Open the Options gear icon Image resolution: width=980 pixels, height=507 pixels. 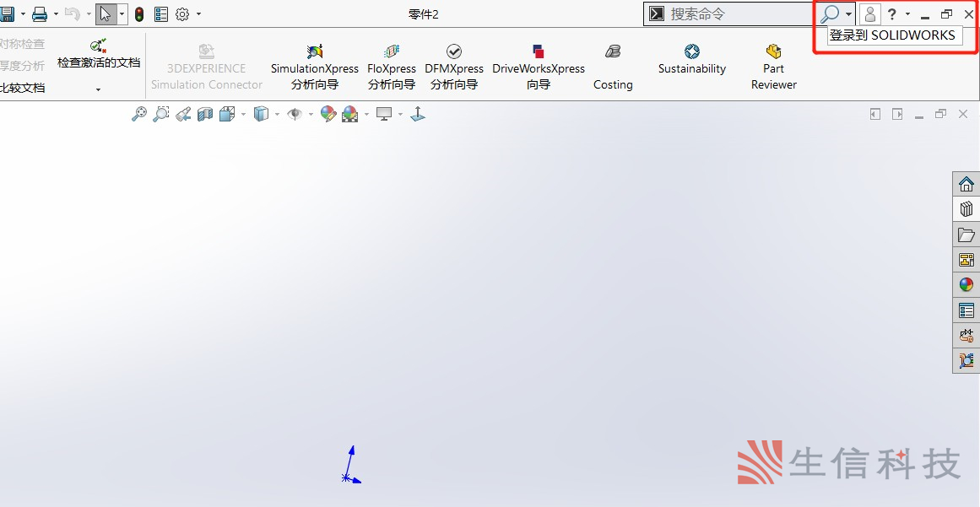pos(182,13)
